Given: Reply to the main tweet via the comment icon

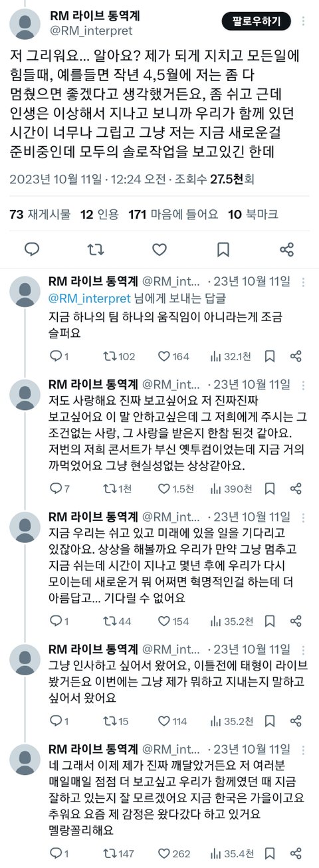Looking at the screenshot, I should tap(32, 249).
